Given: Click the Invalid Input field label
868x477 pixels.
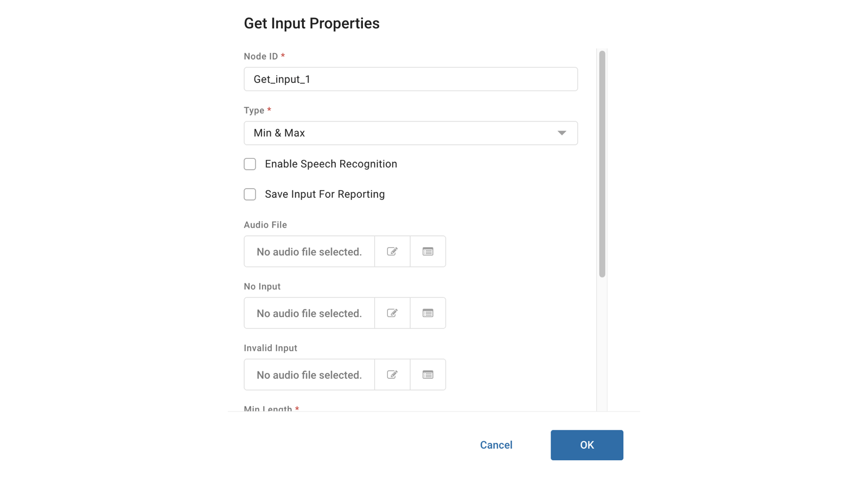Looking at the screenshot, I should [x=270, y=348].
